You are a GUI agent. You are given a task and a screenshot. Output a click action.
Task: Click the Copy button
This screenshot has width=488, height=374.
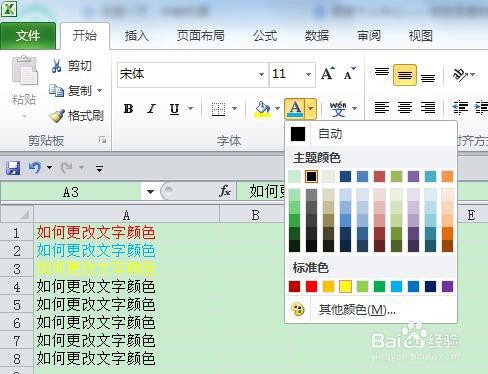tap(71, 90)
